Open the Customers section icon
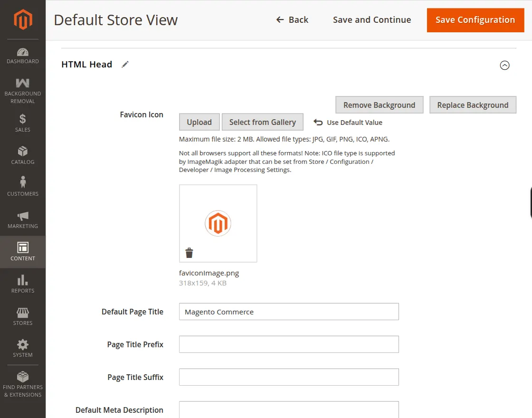 pyautogui.click(x=22, y=183)
